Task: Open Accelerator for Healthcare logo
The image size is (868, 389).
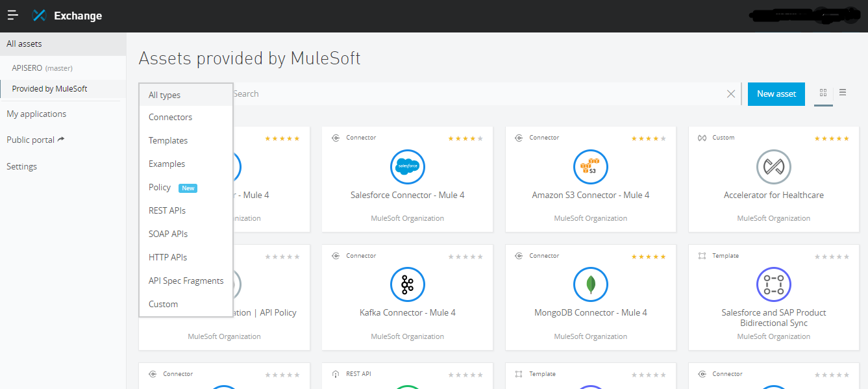Action: [774, 167]
